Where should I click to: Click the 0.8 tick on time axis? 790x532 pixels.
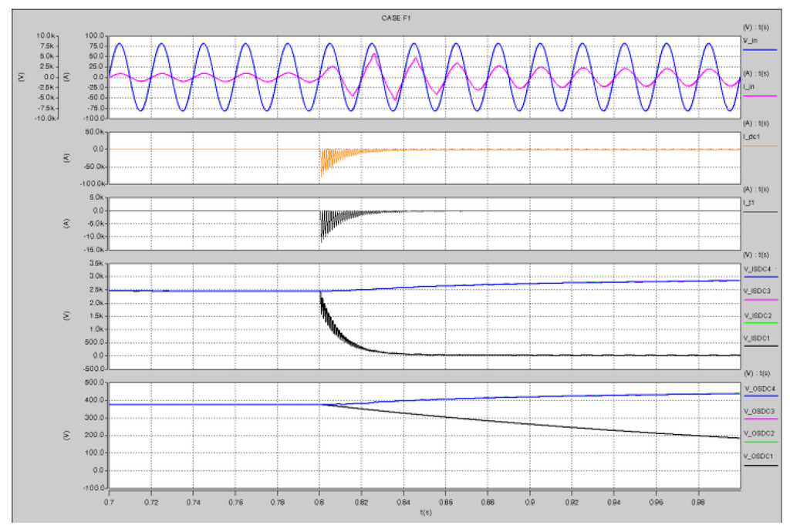pos(319,500)
